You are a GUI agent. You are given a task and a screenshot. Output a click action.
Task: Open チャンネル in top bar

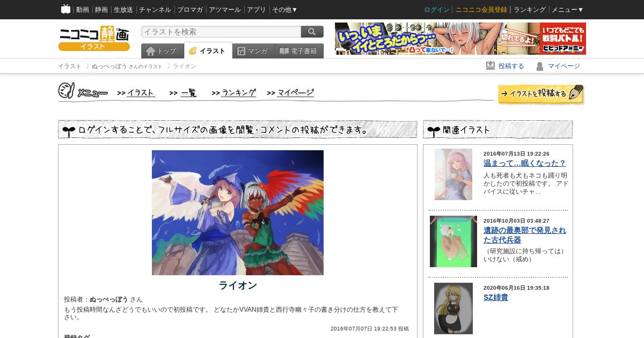(155, 10)
